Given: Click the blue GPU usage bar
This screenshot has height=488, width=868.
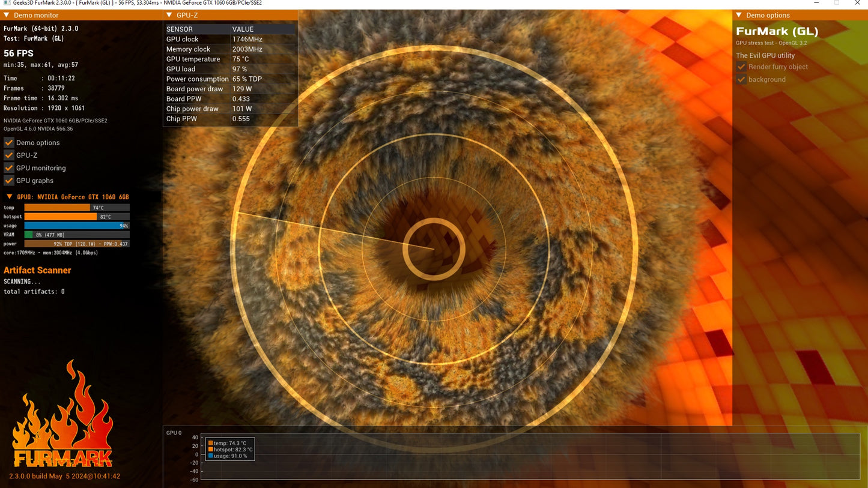Looking at the screenshot, I should (77, 226).
